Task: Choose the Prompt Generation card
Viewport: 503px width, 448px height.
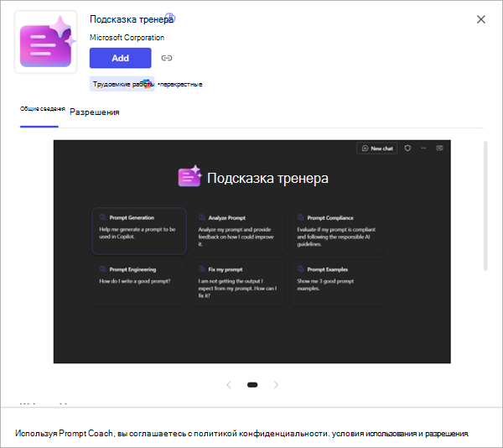Action: tap(139, 231)
